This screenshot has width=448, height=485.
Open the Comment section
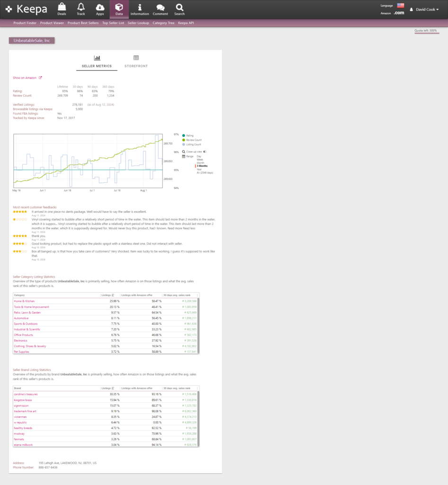pyautogui.click(x=160, y=9)
